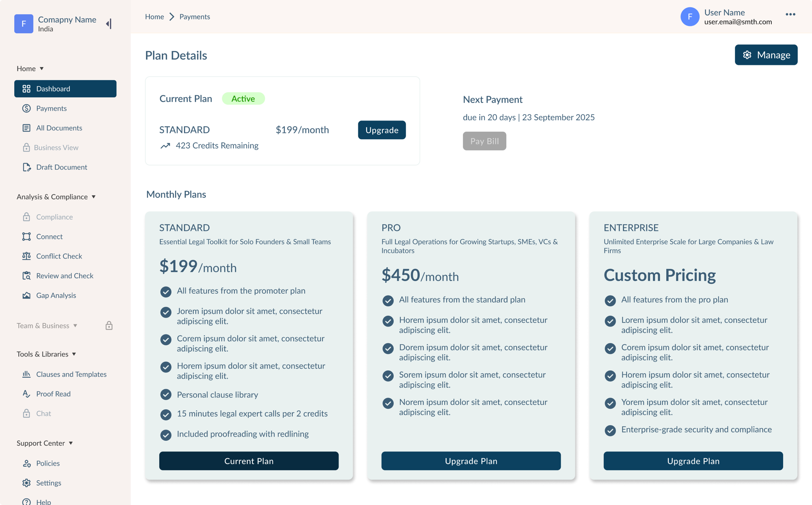The image size is (812, 505).
Task: Click 15 minutes legal expert calls text
Action: tap(252, 414)
